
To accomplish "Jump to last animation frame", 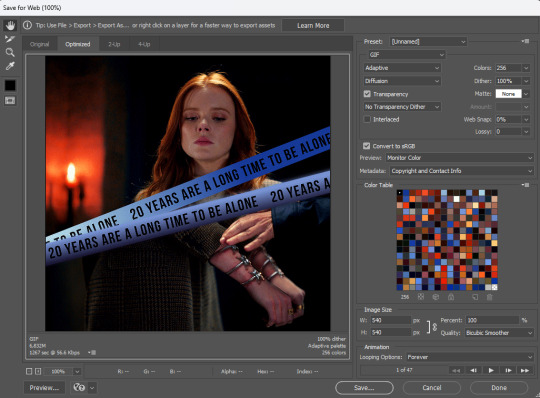I will click(525, 370).
